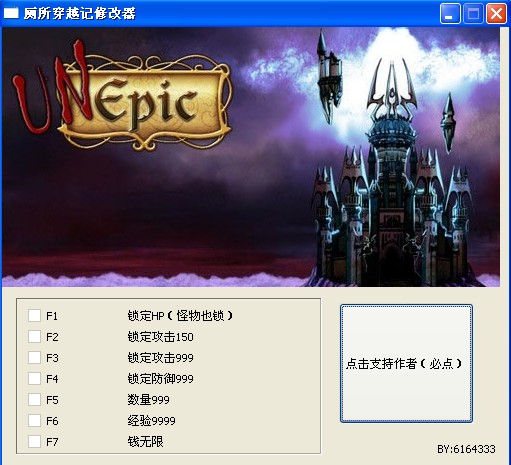Click the 锁定防御999 label
Image resolution: width=511 pixels, height=465 pixels.
coord(160,379)
